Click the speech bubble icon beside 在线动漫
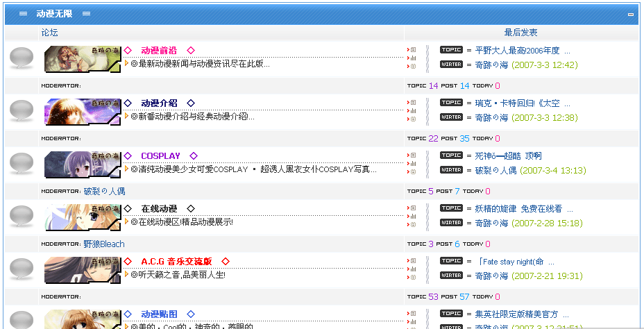This screenshot has height=329, width=644. pyautogui.click(x=22, y=217)
